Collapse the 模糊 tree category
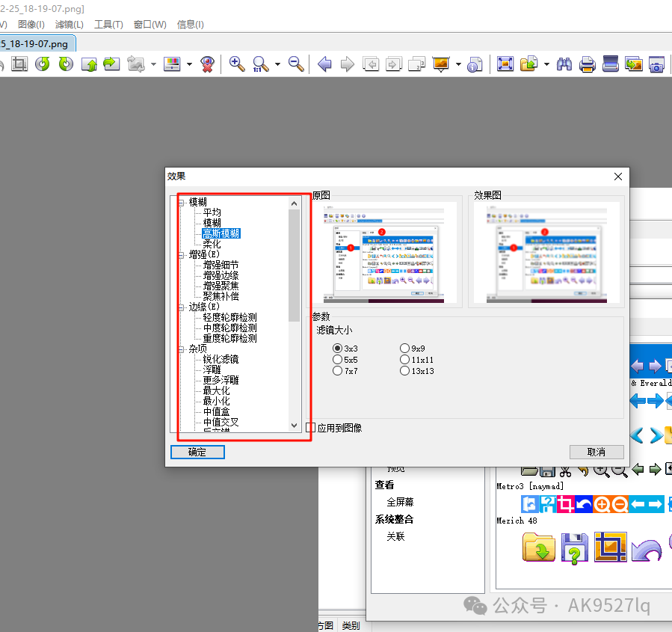This screenshot has width=672, height=632. click(181, 202)
